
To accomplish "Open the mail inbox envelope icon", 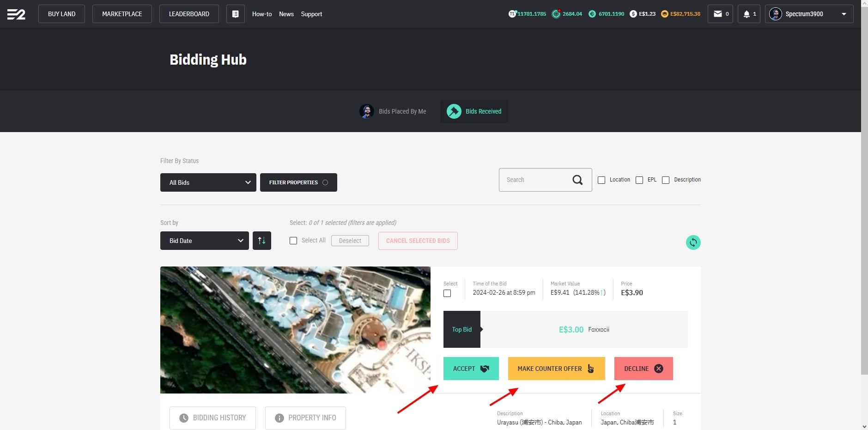I will (717, 14).
